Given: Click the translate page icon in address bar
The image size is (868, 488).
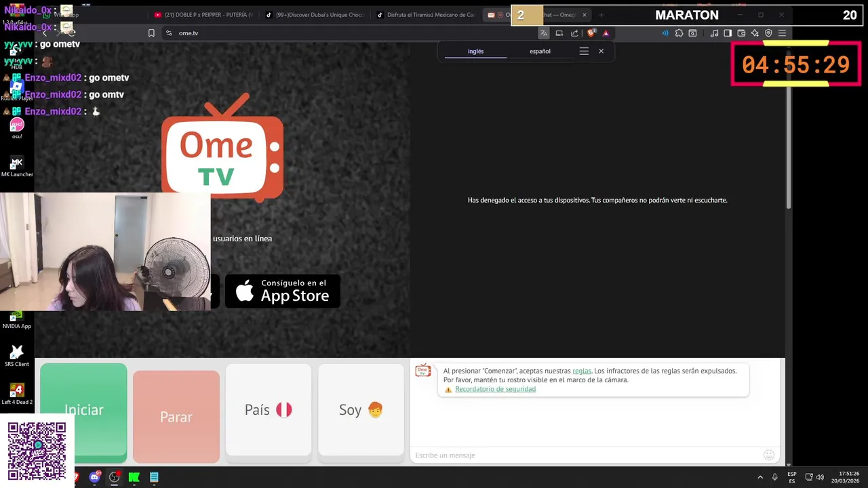Looking at the screenshot, I should tap(543, 33).
